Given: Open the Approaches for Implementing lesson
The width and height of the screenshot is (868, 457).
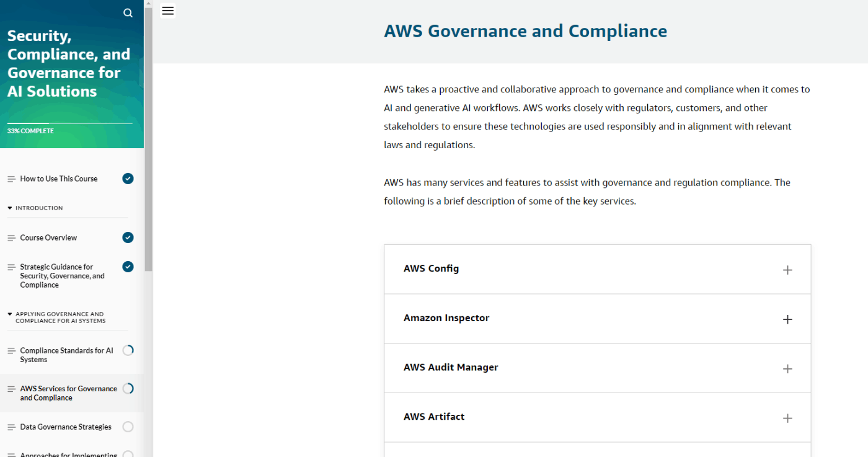Looking at the screenshot, I should tap(68, 454).
